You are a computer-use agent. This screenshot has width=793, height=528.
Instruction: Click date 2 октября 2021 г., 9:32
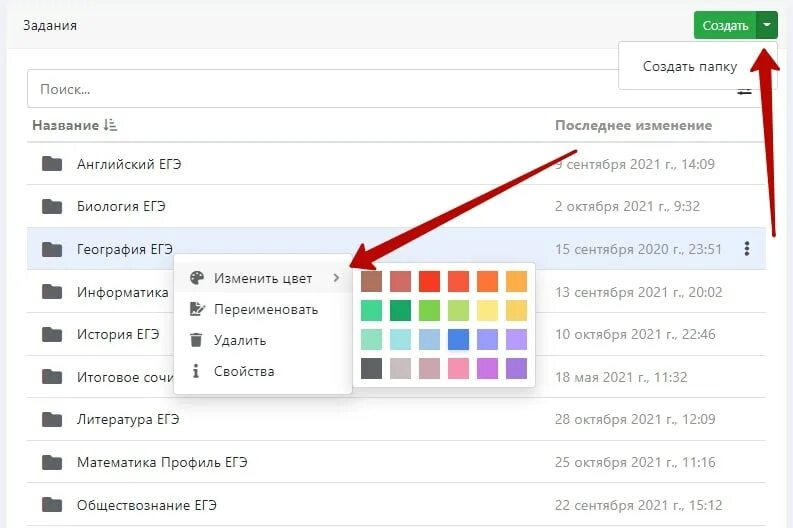pos(627,206)
